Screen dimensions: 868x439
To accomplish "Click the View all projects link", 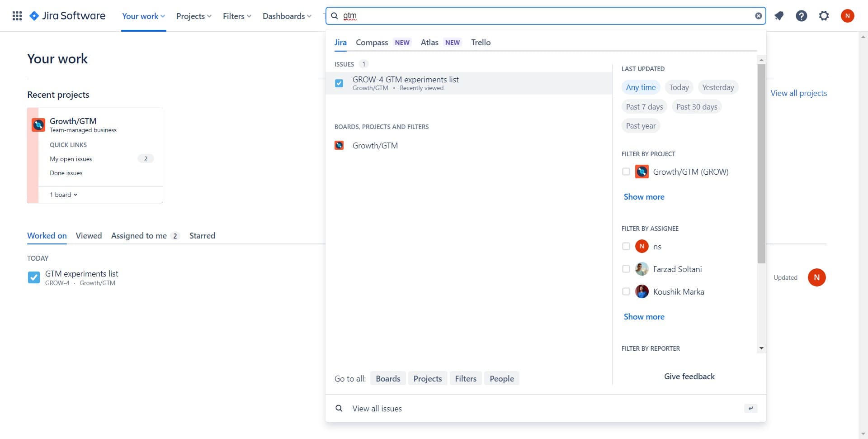I will tap(798, 93).
